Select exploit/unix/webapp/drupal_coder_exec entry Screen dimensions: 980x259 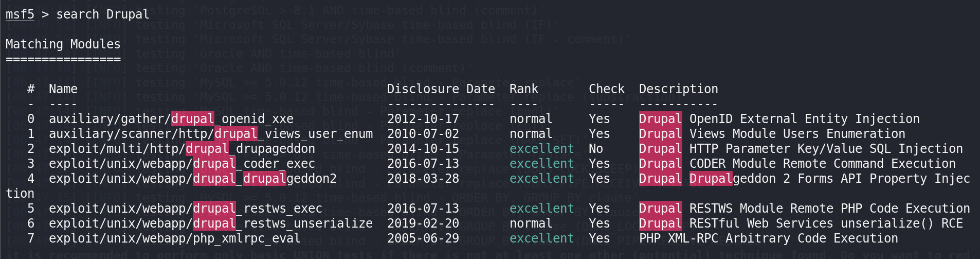[x=182, y=164]
